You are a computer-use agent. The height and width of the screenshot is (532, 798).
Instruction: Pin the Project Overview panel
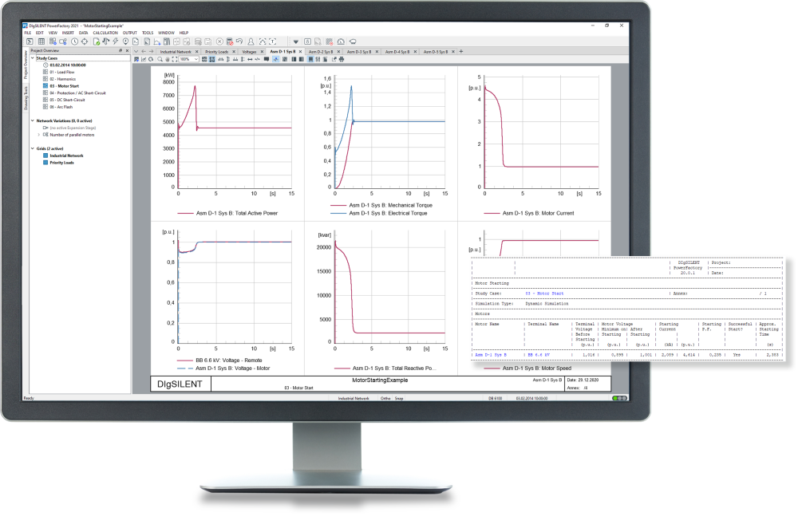120,50
